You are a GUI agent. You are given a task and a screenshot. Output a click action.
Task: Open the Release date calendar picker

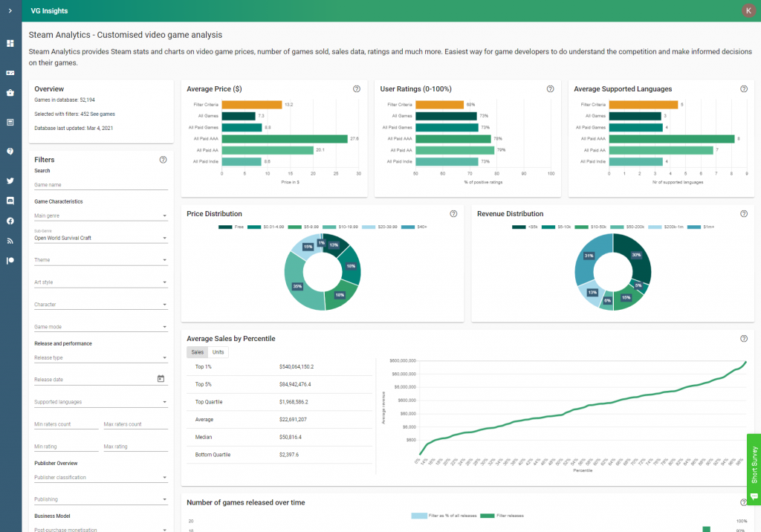(x=161, y=379)
